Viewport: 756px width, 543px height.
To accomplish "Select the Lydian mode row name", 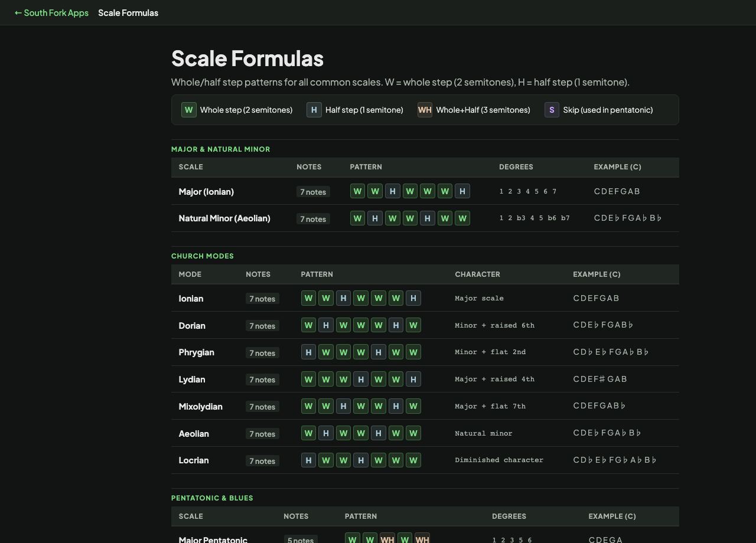I will pos(192,379).
